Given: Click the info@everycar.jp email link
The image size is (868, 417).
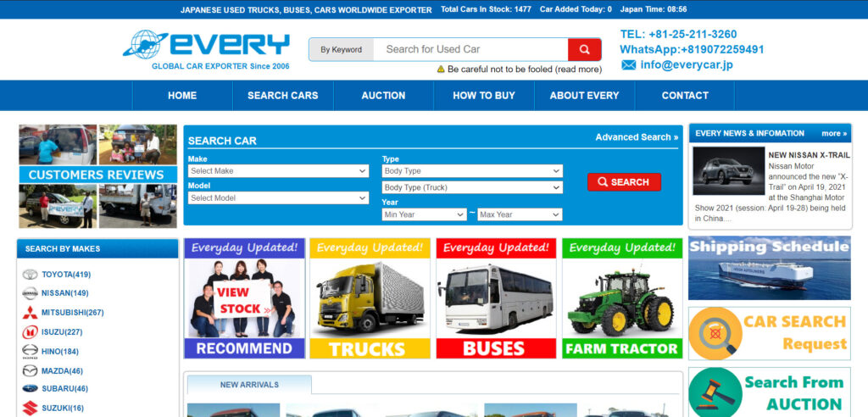Looking at the screenshot, I should 687,64.
